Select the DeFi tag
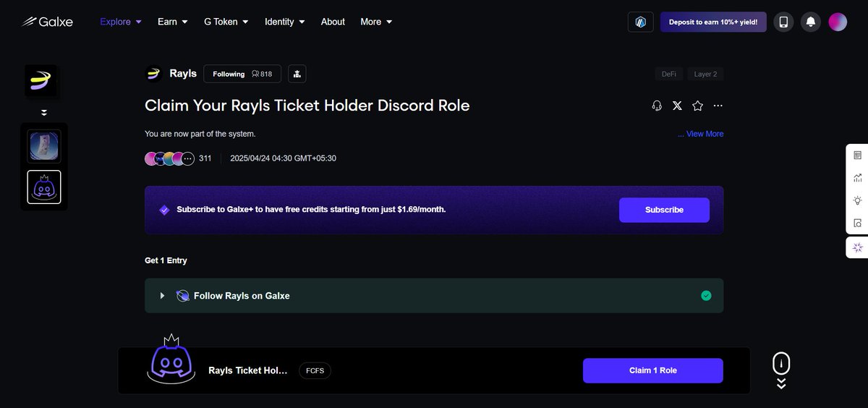This screenshot has width=868, height=408. (x=669, y=74)
